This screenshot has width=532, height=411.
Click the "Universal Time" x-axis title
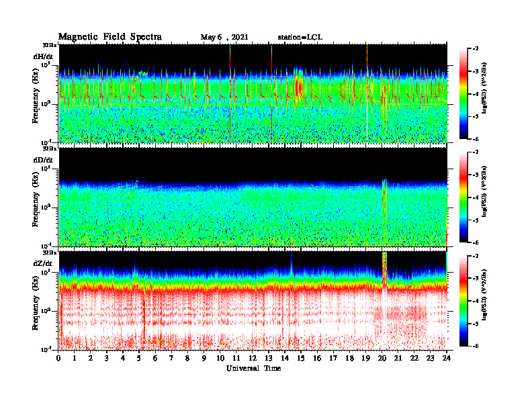(x=253, y=368)
